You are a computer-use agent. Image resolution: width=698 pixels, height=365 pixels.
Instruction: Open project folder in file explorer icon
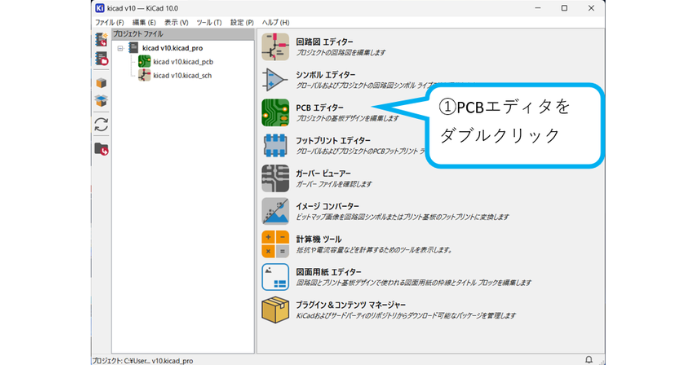point(101,149)
